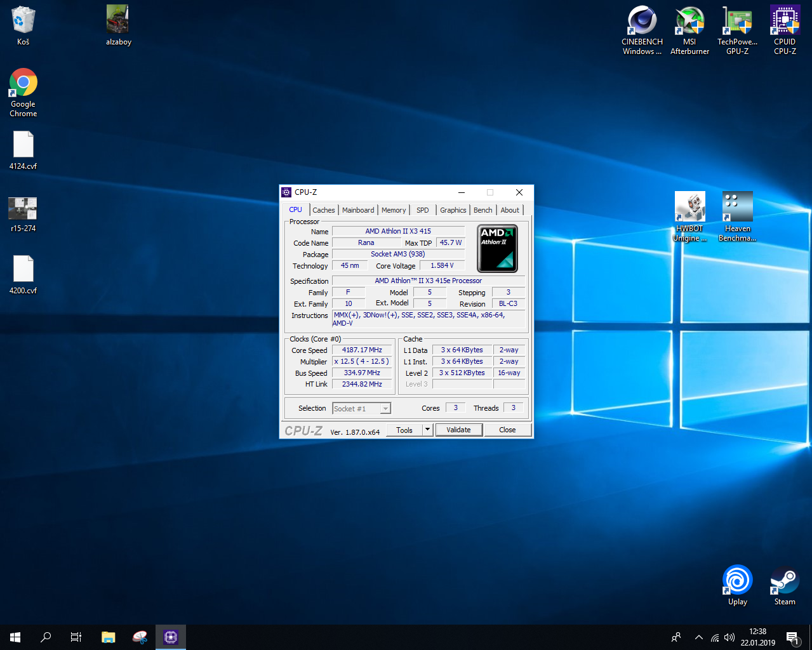Show hidden tray icons chevron

coord(699,637)
